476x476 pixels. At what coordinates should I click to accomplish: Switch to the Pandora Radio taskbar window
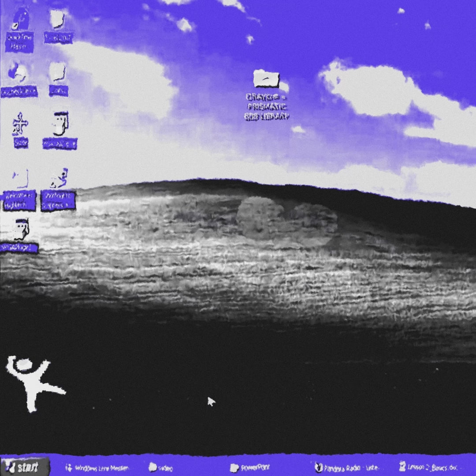pyautogui.click(x=347, y=468)
